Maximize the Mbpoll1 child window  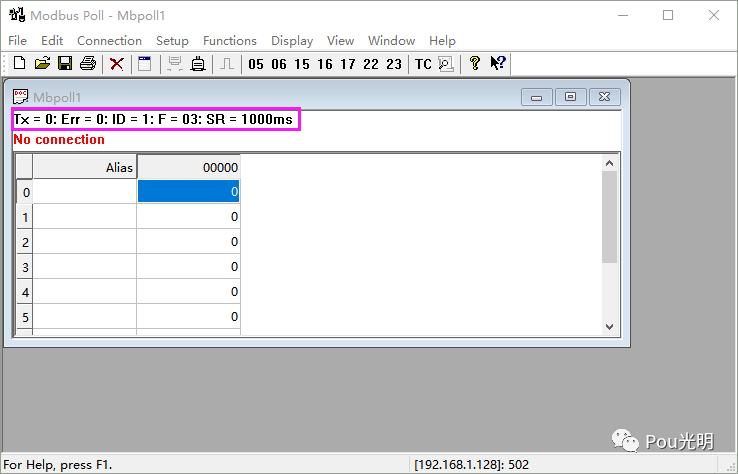pos(570,97)
